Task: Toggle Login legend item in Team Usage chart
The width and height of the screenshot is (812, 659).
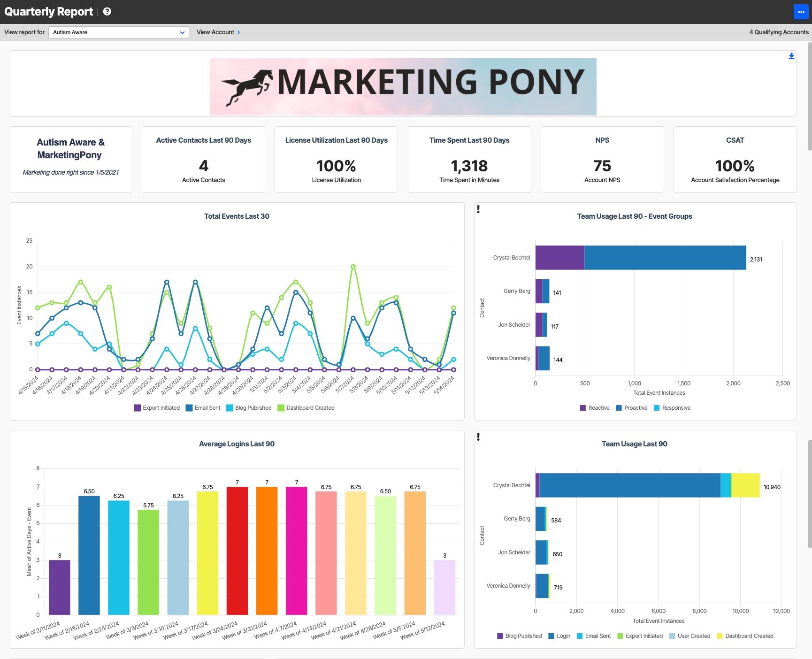Action: (559, 636)
